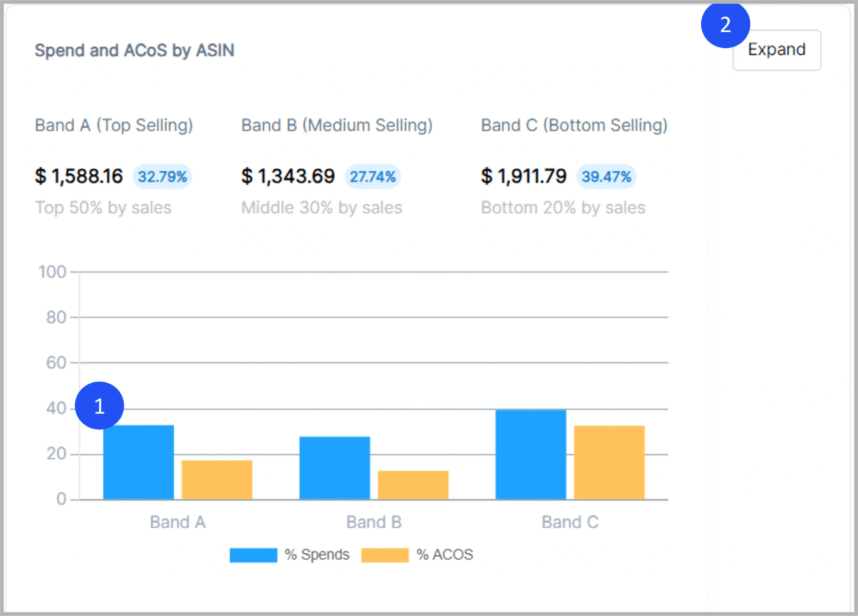Screen dimensions: 858x616
Task: Click Band C blue spends bar
Action: pyautogui.click(x=531, y=455)
